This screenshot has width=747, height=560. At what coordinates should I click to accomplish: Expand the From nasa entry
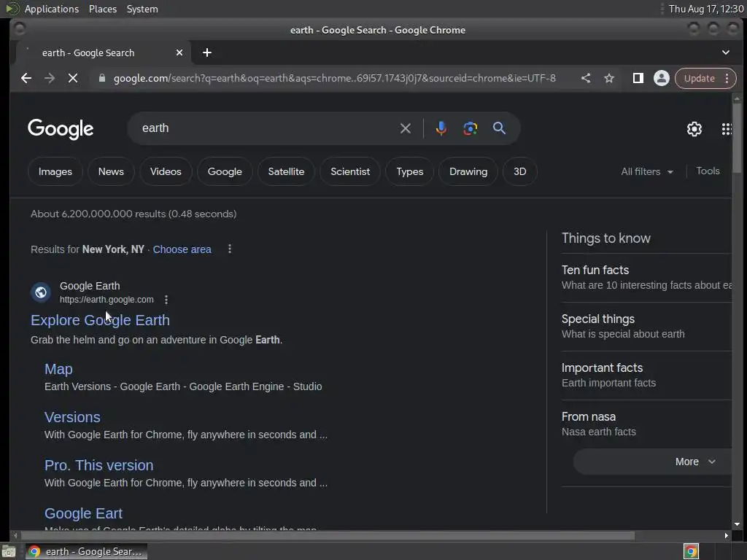click(646, 424)
